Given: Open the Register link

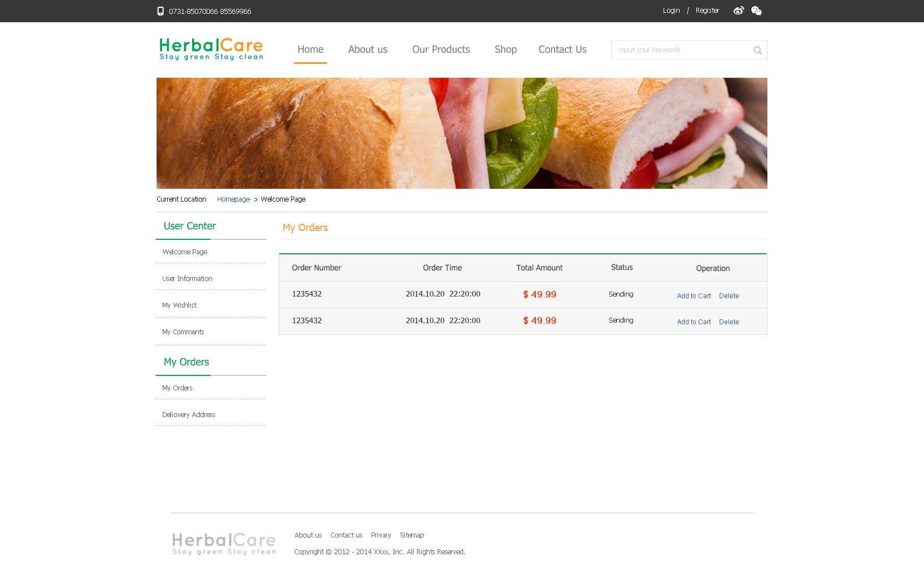Looking at the screenshot, I should (707, 11).
